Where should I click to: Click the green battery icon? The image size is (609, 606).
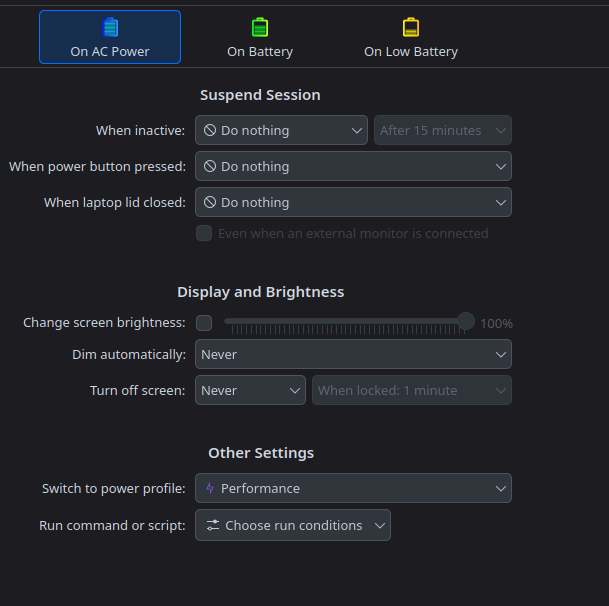click(x=260, y=27)
